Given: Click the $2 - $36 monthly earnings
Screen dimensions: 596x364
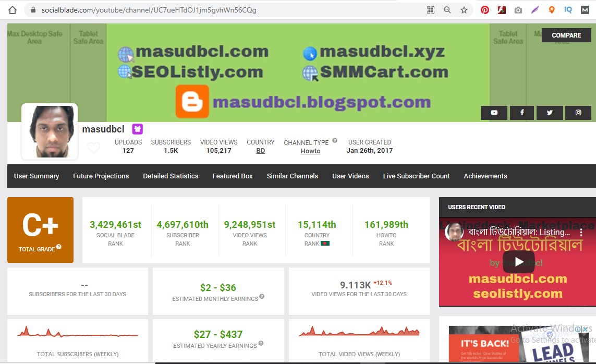Looking at the screenshot, I should pos(218,288).
